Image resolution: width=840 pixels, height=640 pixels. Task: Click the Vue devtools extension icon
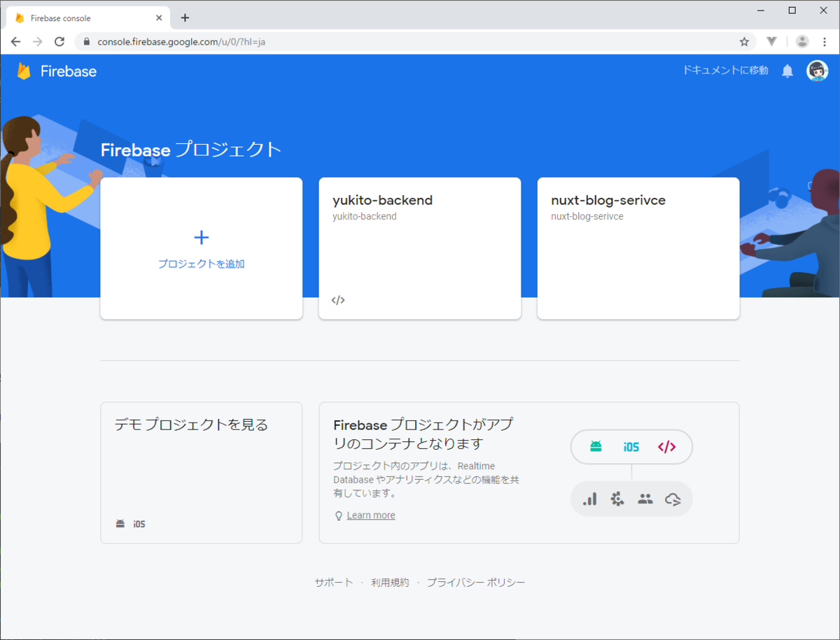pyautogui.click(x=771, y=41)
